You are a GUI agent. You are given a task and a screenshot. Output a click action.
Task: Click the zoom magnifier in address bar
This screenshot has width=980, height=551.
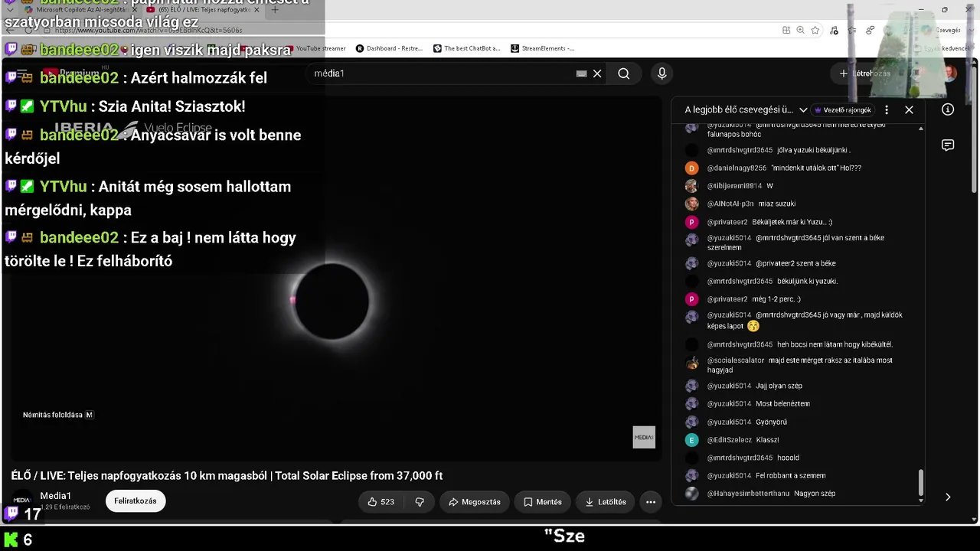(x=800, y=30)
